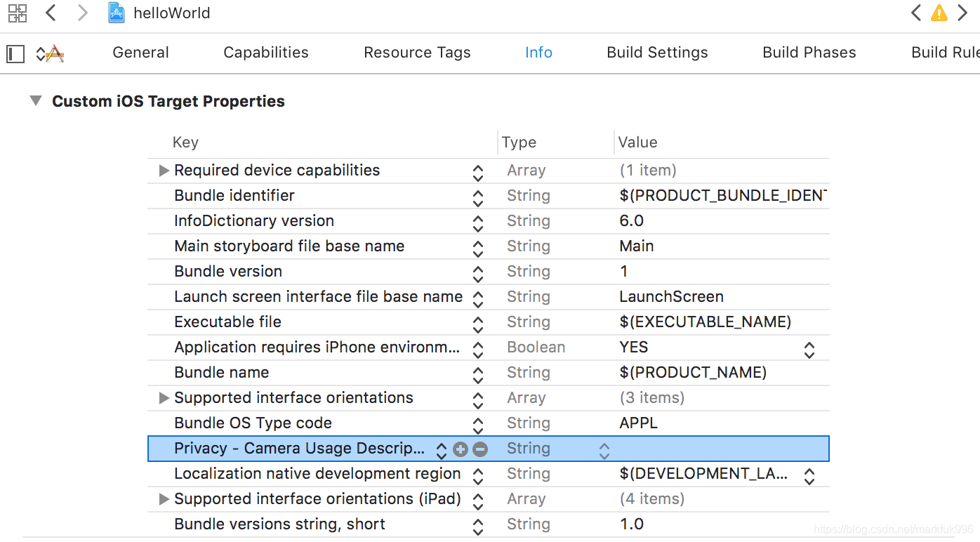Remove the Camera Usage Description row
Screen dimensions: 980x542
[480, 449]
